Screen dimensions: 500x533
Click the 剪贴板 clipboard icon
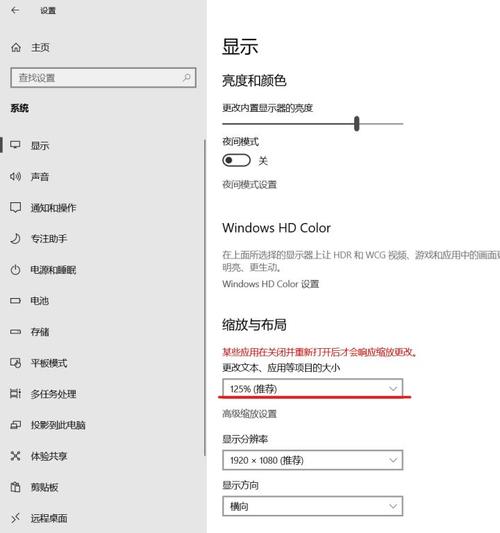15,487
